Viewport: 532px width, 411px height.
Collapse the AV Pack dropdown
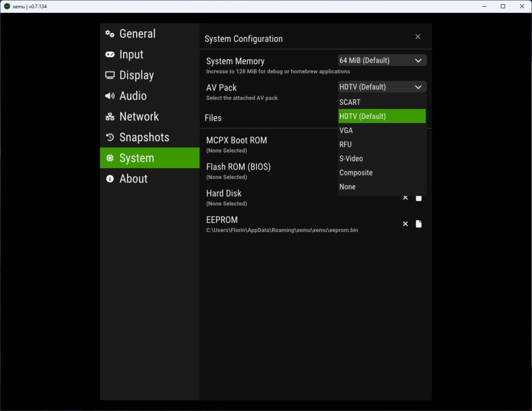382,87
